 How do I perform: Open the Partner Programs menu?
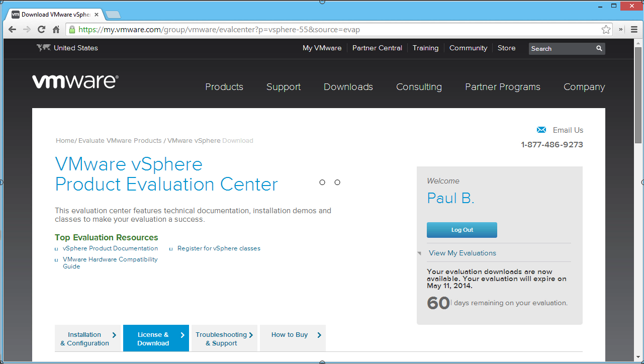[503, 87]
